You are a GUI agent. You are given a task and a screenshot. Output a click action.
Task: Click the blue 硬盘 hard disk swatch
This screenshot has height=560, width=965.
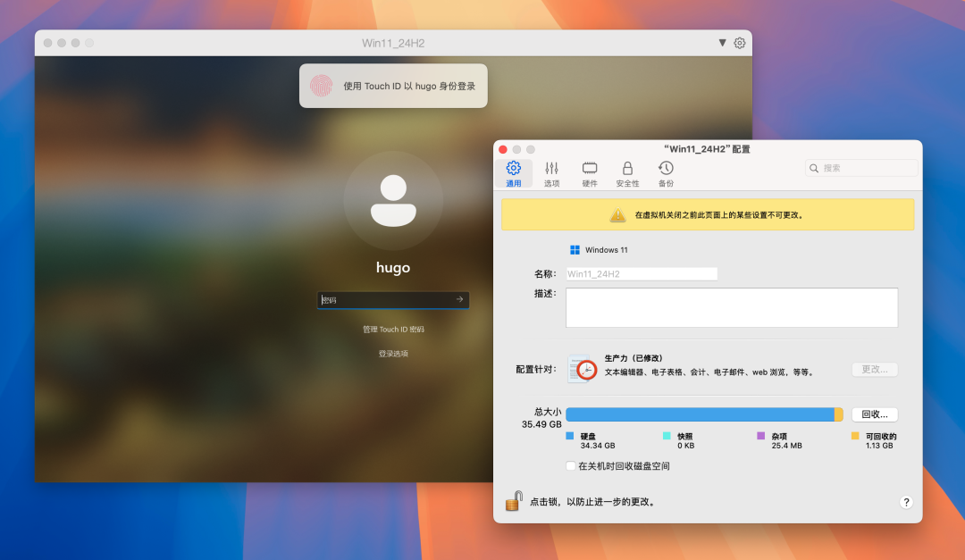(x=569, y=436)
